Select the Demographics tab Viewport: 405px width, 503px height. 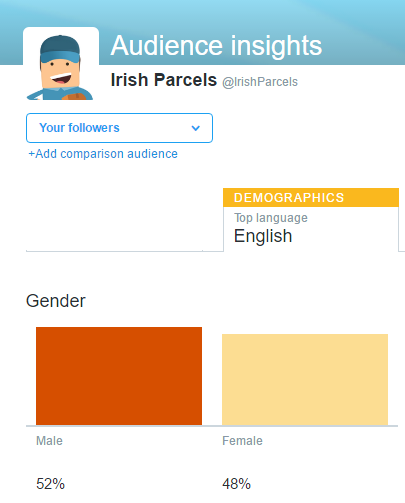click(x=311, y=198)
